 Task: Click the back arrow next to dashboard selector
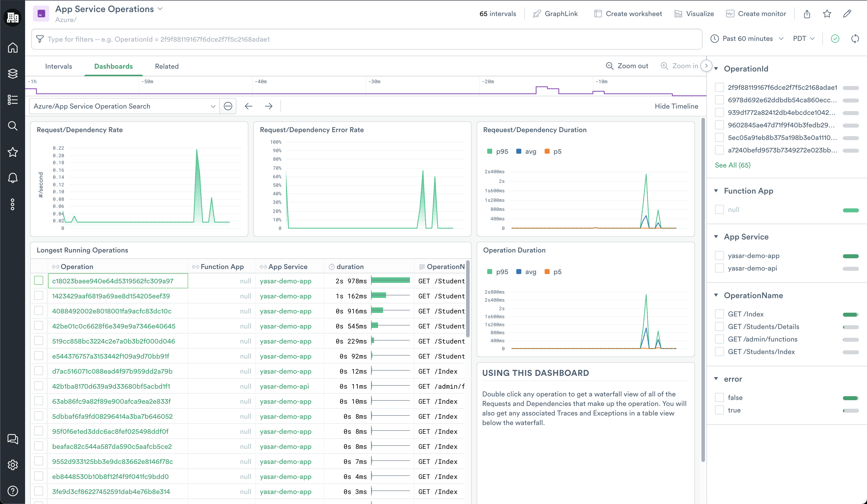(248, 106)
